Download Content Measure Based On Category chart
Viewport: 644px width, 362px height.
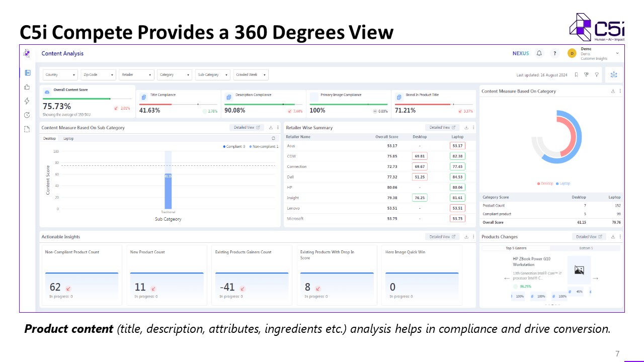[x=613, y=91]
